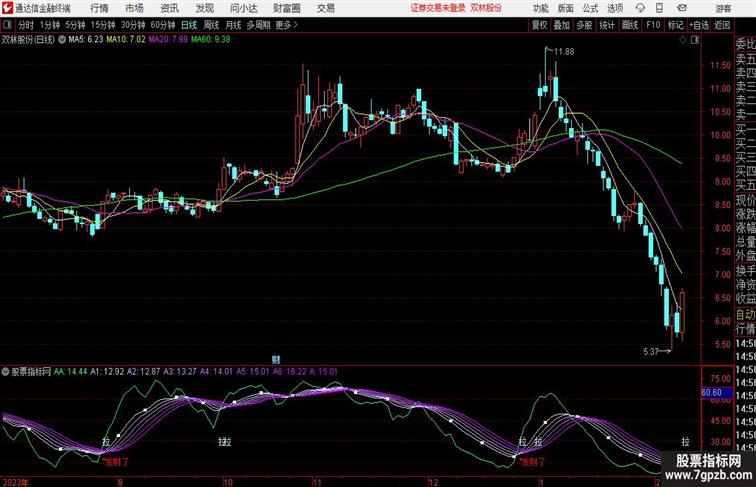Open the 行情 menu
The height and width of the screenshot is (487, 756).
(99, 8)
